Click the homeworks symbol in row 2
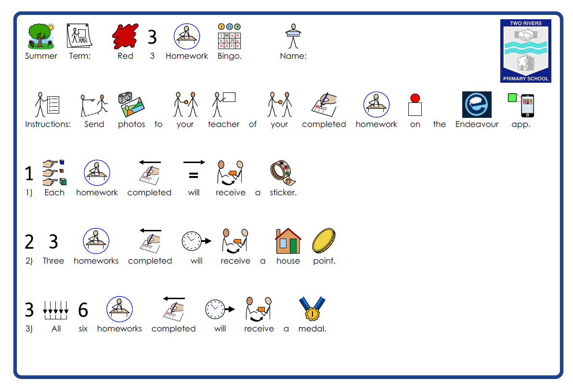The image size is (573, 392). (96, 241)
